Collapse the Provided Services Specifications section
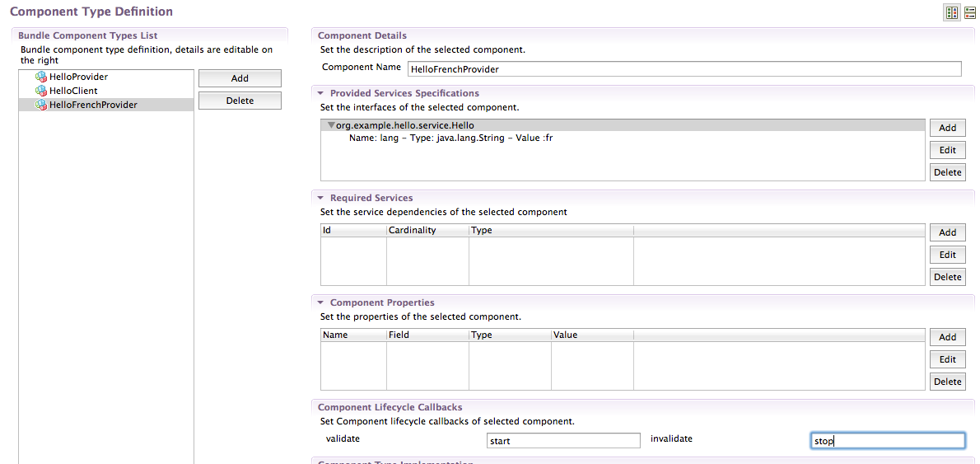 (x=320, y=93)
